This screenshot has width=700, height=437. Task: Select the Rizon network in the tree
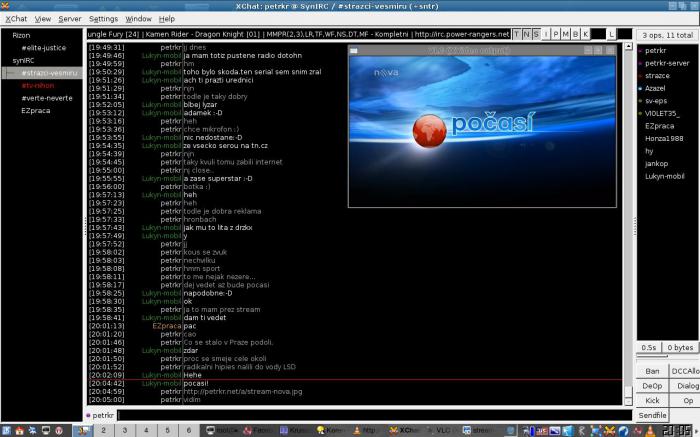pyautogui.click(x=21, y=35)
